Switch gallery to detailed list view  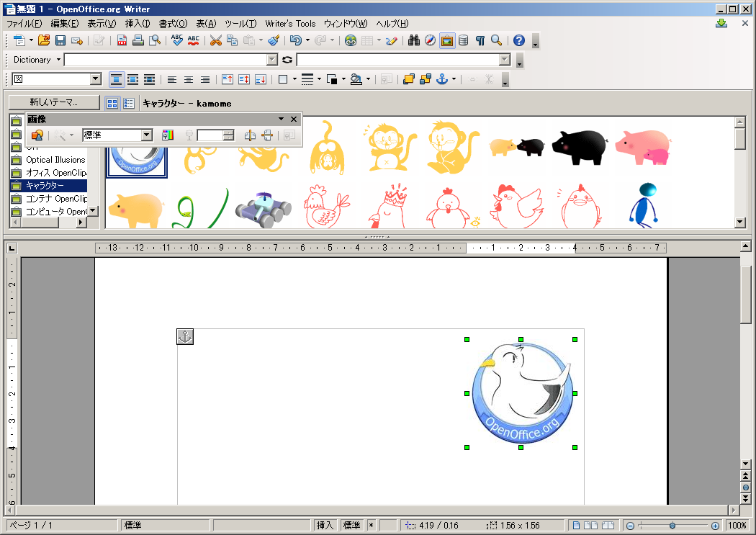pyautogui.click(x=129, y=103)
